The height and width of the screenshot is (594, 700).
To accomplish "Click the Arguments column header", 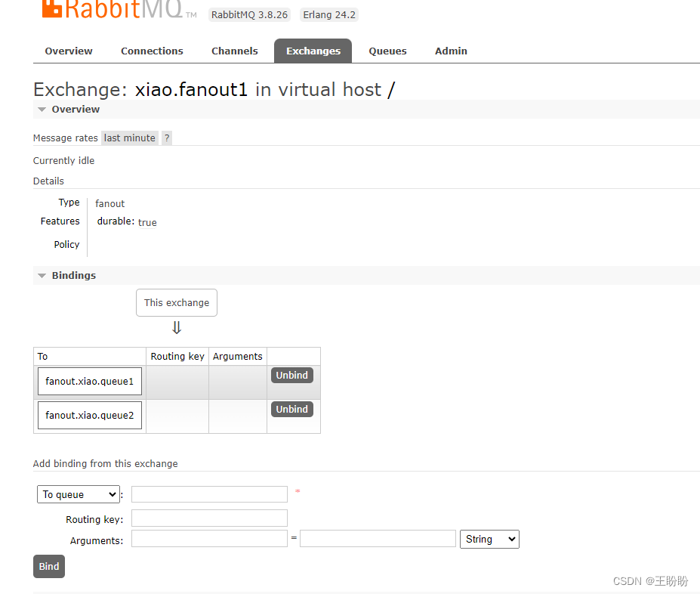I will (x=238, y=357).
